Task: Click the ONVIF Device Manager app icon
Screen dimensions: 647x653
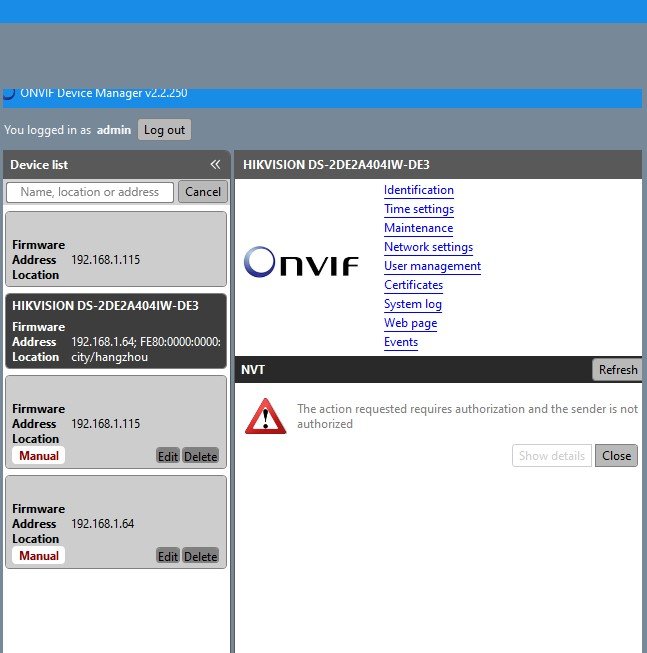Action: point(9,94)
